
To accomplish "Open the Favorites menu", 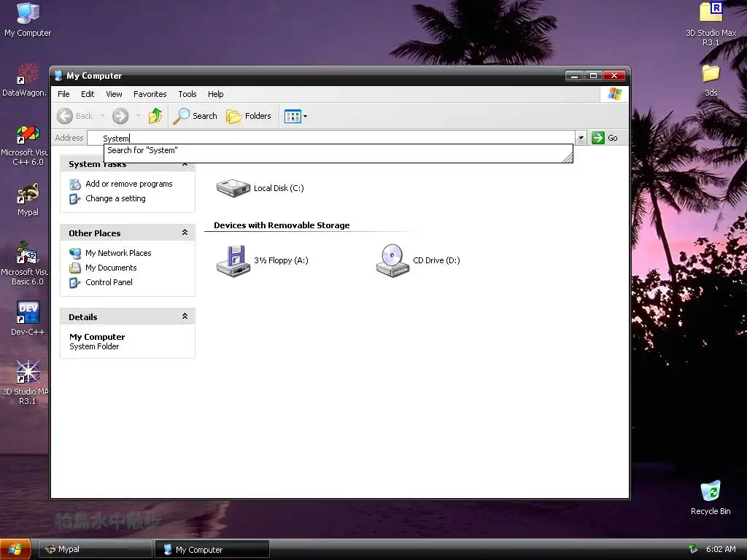I will (x=150, y=94).
